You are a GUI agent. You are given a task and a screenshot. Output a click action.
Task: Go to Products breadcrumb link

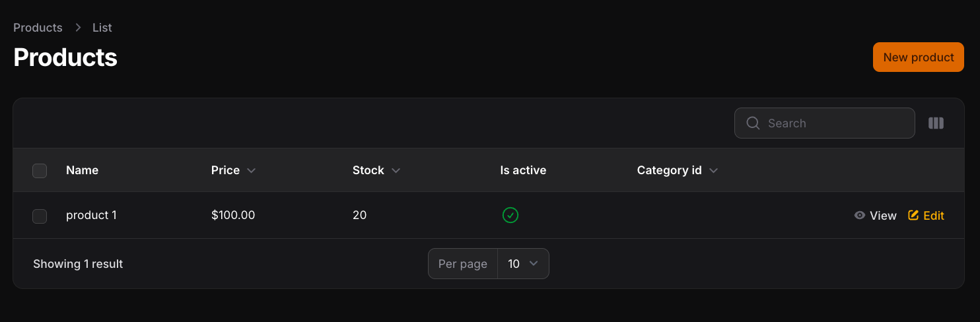[38, 28]
